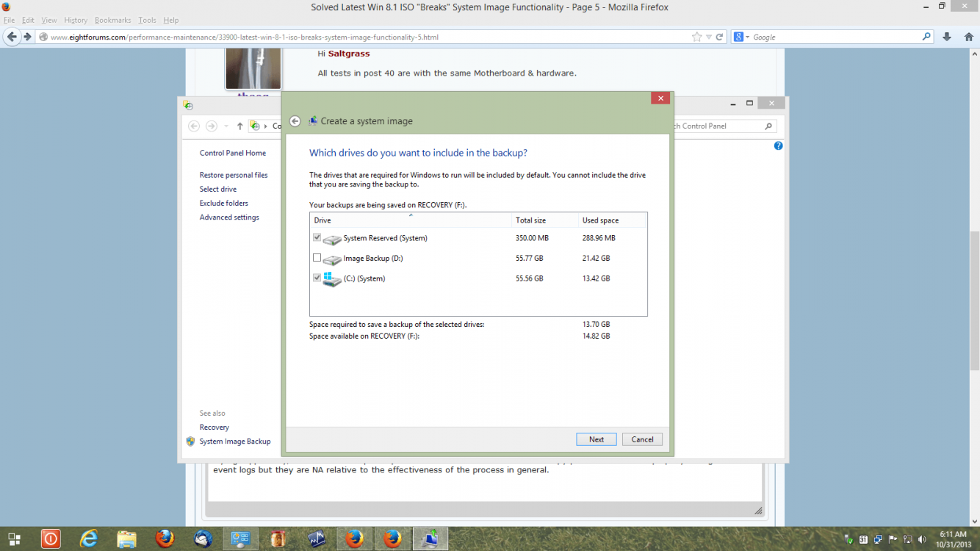Screen dimensions: 980x551
Task: Open the Google search engine dropdown
Action: pos(743,37)
